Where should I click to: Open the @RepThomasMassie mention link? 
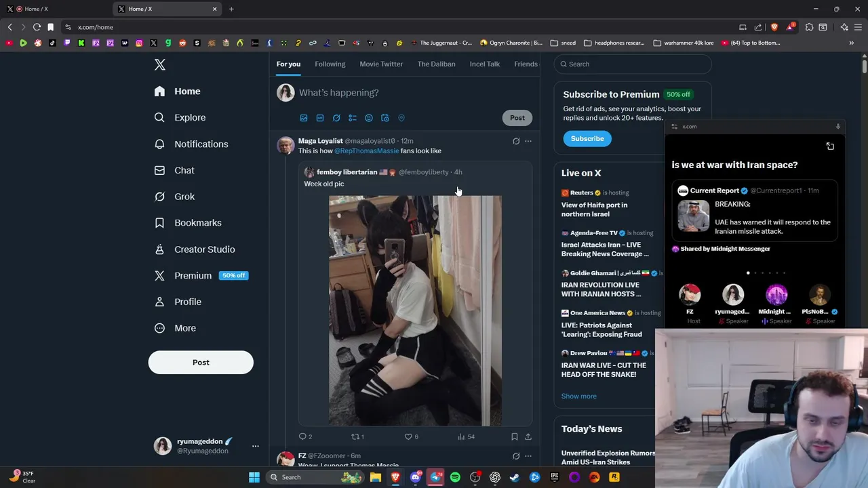[366, 151]
